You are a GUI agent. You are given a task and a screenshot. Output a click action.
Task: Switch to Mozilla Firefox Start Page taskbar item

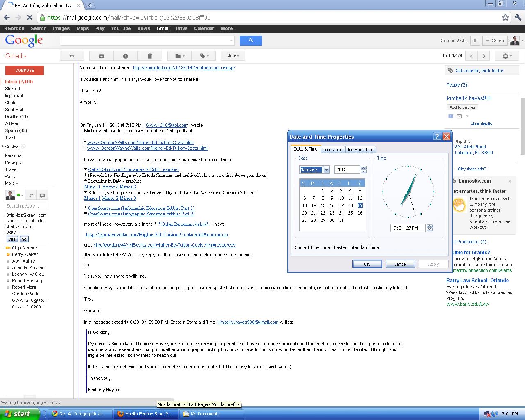[145, 414]
